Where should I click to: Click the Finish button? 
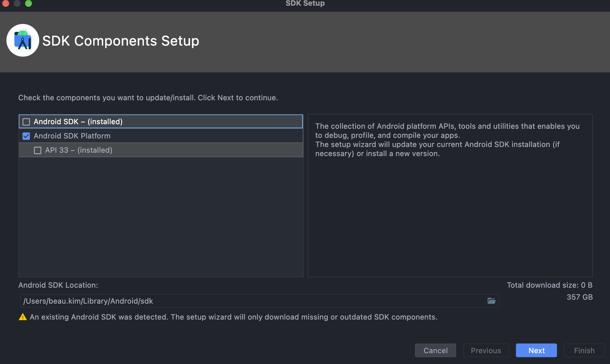(584, 350)
